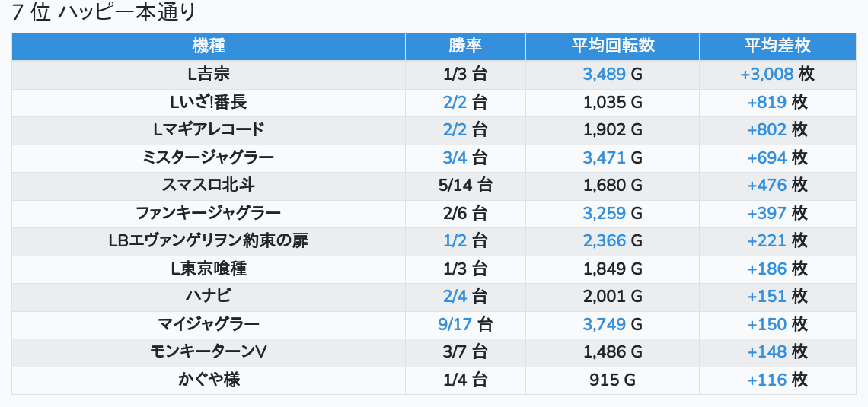Click the +3,008 枚 average value
The height and width of the screenshot is (407, 868).
pos(777,75)
